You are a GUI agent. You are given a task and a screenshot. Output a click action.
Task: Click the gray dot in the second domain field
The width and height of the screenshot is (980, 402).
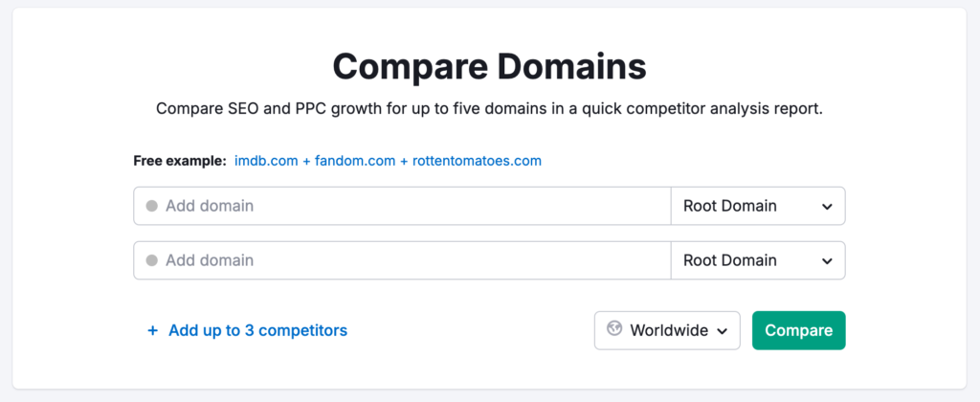click(151, 260)
